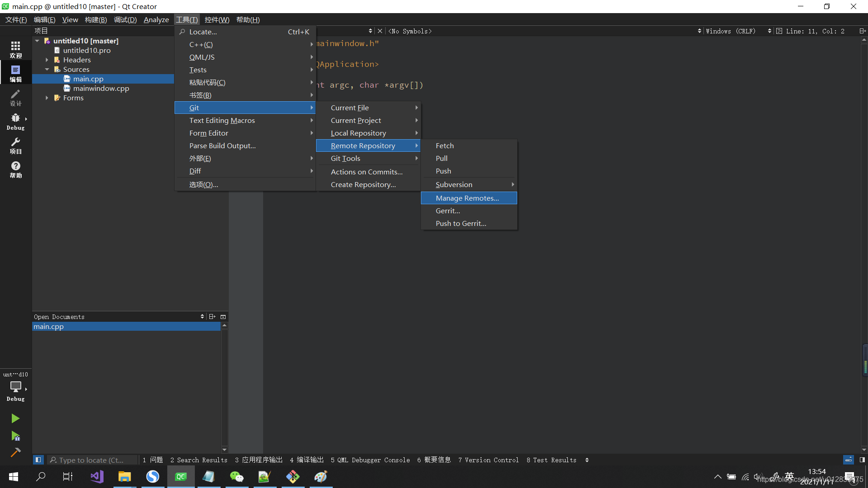Toggle the left sidebar visibility icon
This screenshot has width=868, height=488.
pos(38,460)
